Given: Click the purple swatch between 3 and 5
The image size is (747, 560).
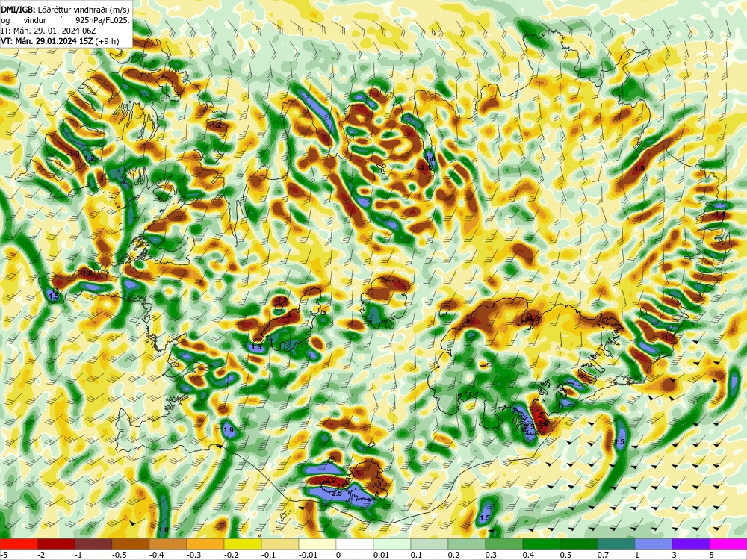Looking at the screenshot, I should coord(691,544).
